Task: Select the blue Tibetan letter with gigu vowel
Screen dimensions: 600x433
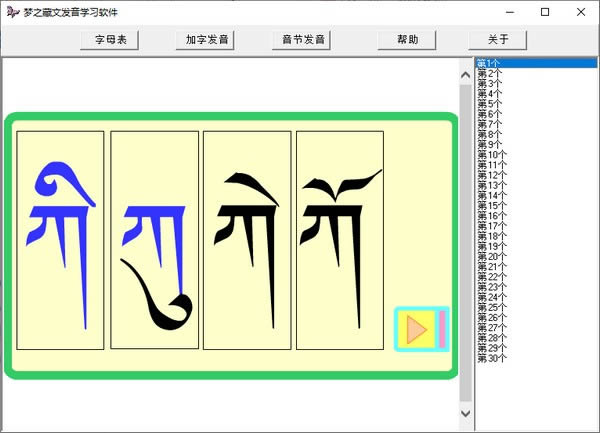Action: 60,240
